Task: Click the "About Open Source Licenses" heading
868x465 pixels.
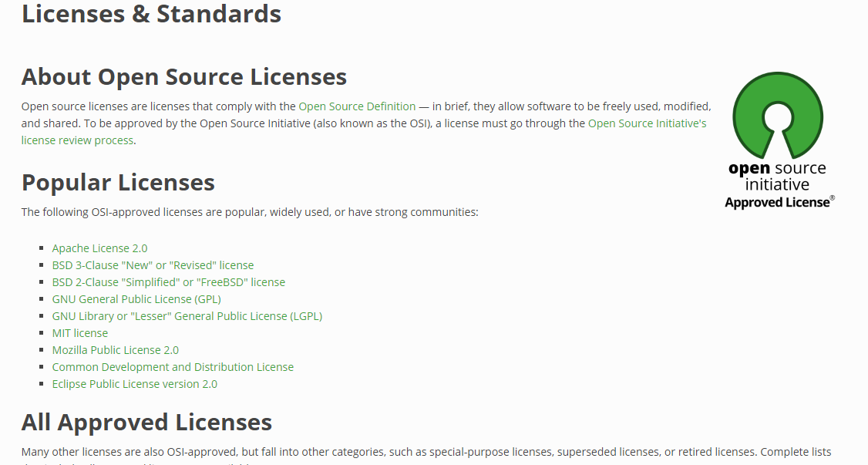Action: 183,76
